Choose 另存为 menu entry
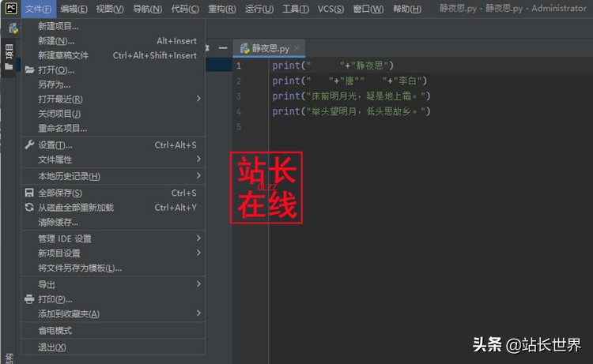 (x=113, y=84)
